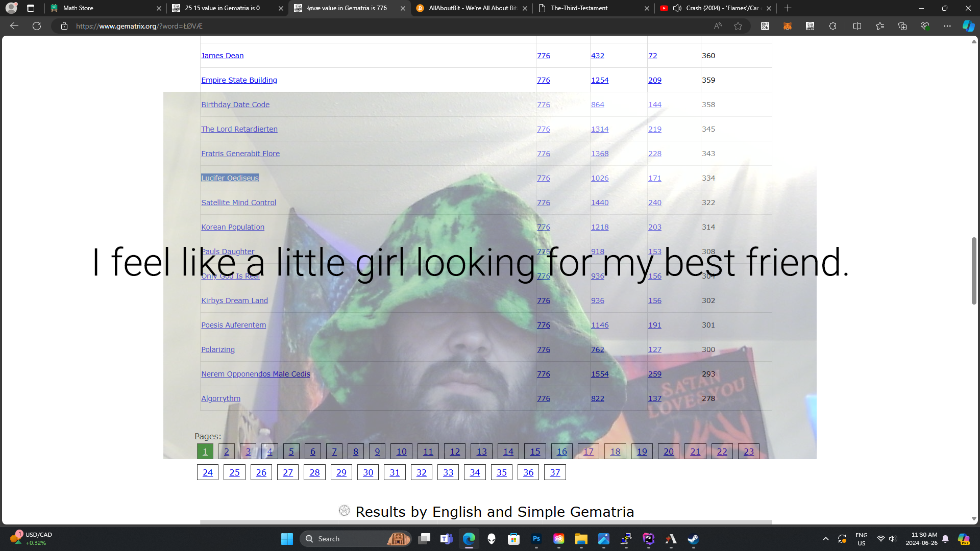Click the Read aloud icon
Viewport: 980px width, 551px height.
pos(718,26)
